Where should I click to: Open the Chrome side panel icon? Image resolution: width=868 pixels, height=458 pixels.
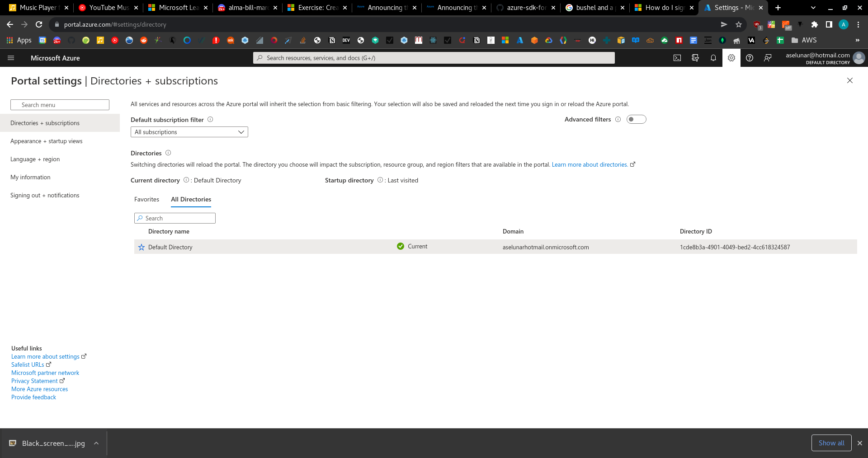[829, 24]
